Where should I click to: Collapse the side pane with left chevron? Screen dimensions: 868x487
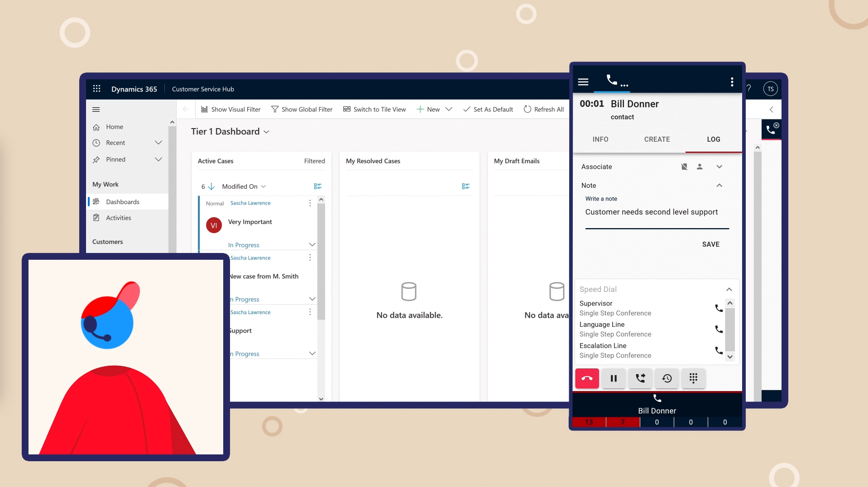coord(772,110)
